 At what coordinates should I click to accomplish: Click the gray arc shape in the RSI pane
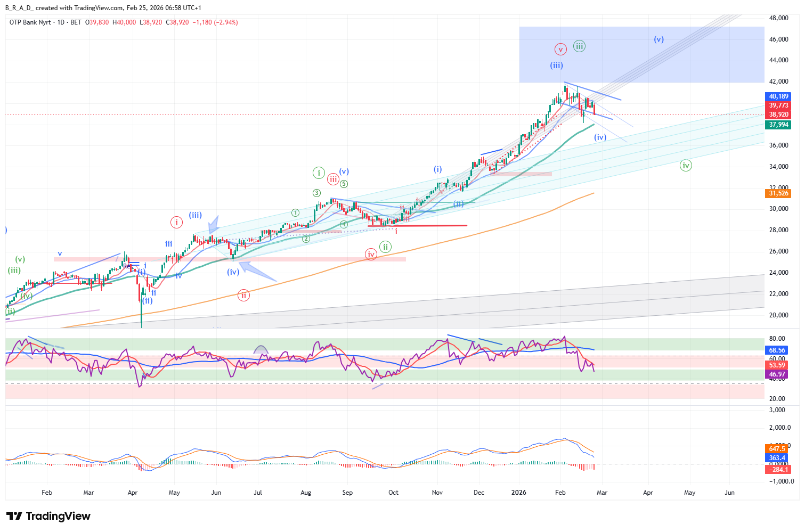click(261, 350)
